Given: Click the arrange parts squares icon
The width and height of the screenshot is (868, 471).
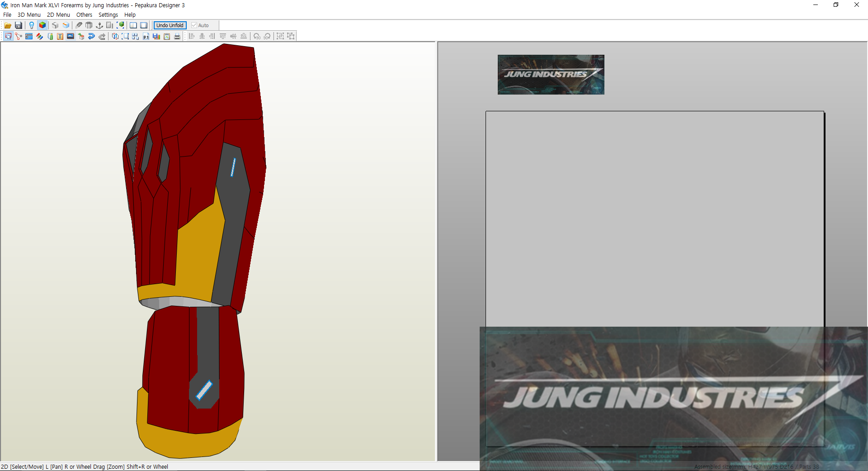Looking at the screenshot, I should click(136, 36).
